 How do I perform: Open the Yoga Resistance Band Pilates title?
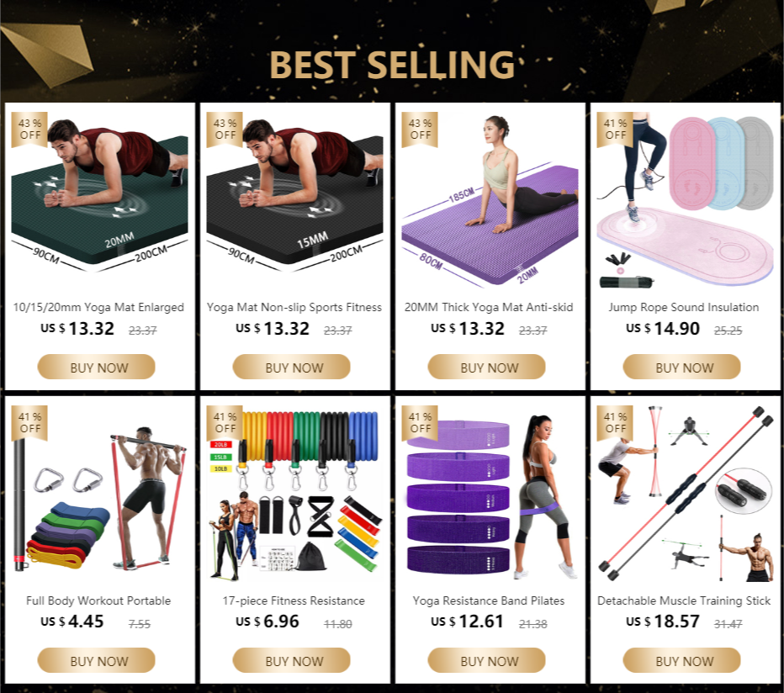click(x=489, y=601)
